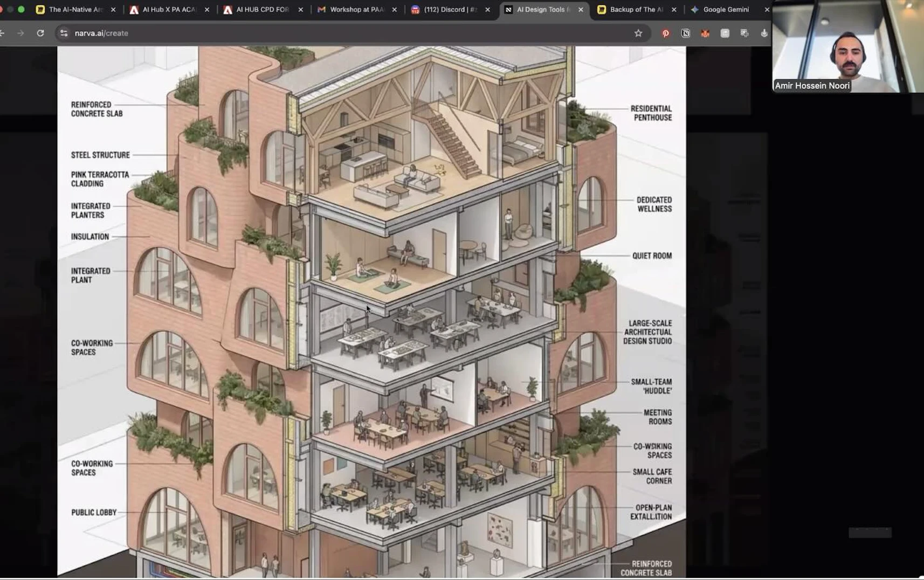Close the Backup of The AI tab
Image resolution: width=924 pixels, height=580 pixels.
674,10
